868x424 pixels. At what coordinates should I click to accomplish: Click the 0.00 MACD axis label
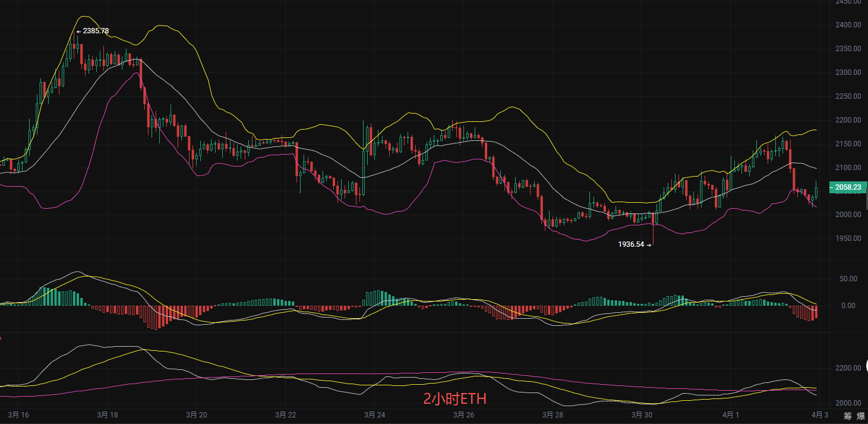point(847,306)
